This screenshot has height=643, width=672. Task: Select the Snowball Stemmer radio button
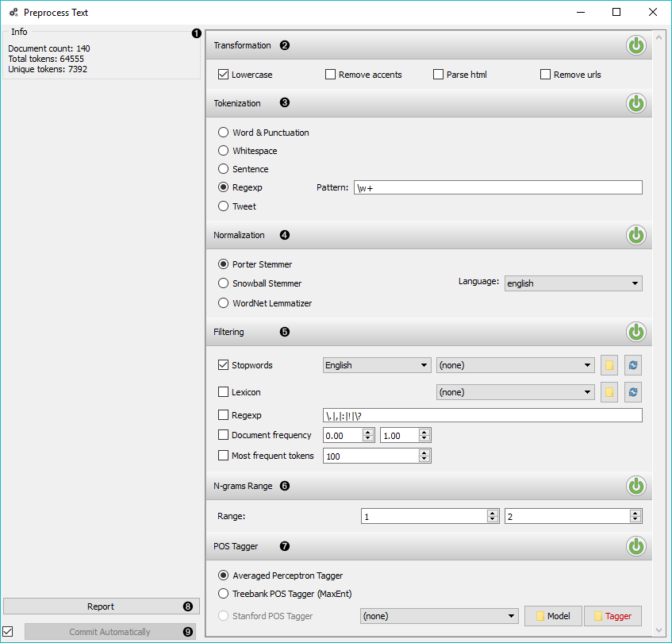[x=224, y=283]
